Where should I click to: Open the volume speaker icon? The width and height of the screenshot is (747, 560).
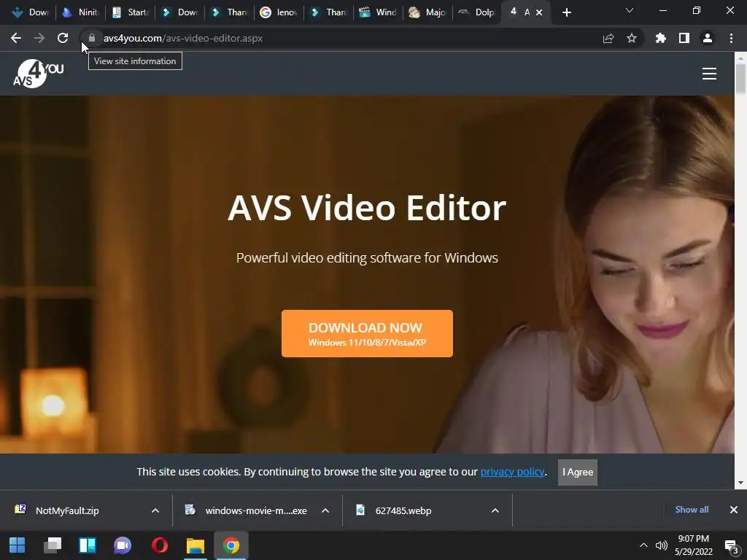pyautogui.click(x=661, y=545)
